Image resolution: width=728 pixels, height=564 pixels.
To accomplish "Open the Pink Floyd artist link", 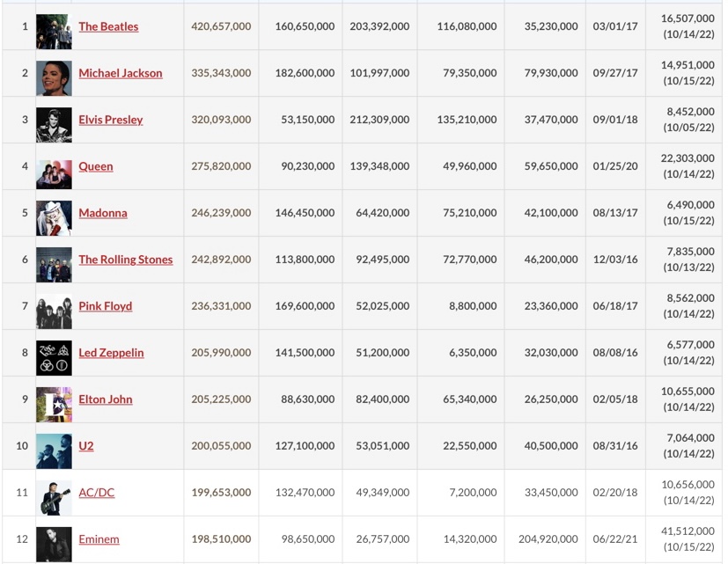I will 104,306.
